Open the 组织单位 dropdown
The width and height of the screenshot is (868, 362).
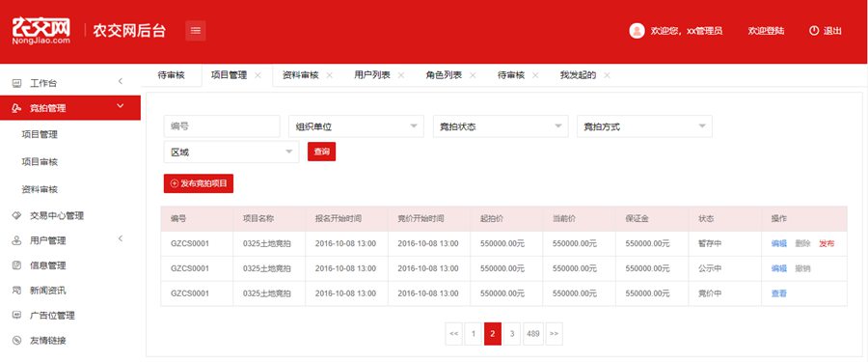[356, 126]
